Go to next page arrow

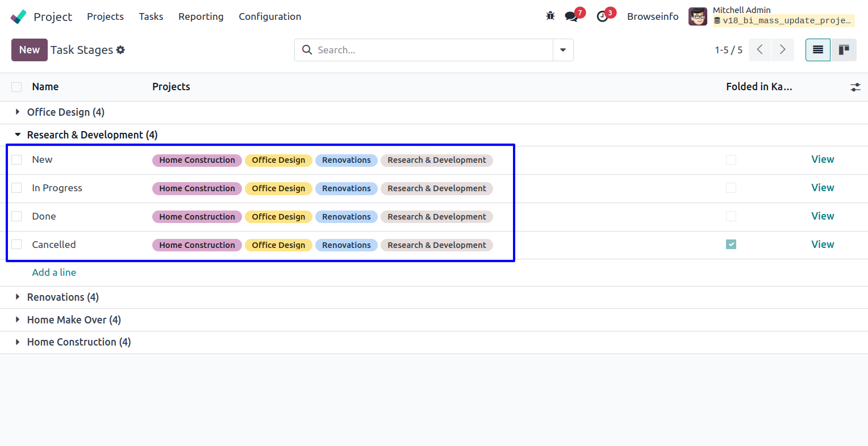tap(782, 50)
